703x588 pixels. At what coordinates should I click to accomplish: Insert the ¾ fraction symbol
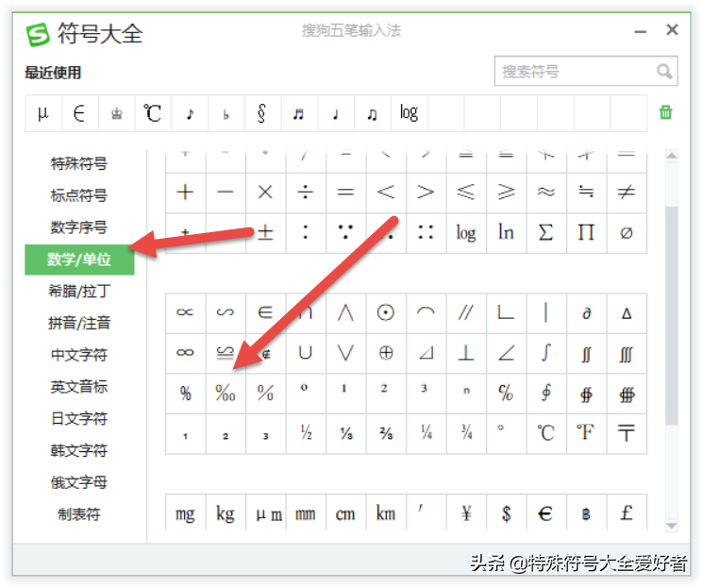466,433
